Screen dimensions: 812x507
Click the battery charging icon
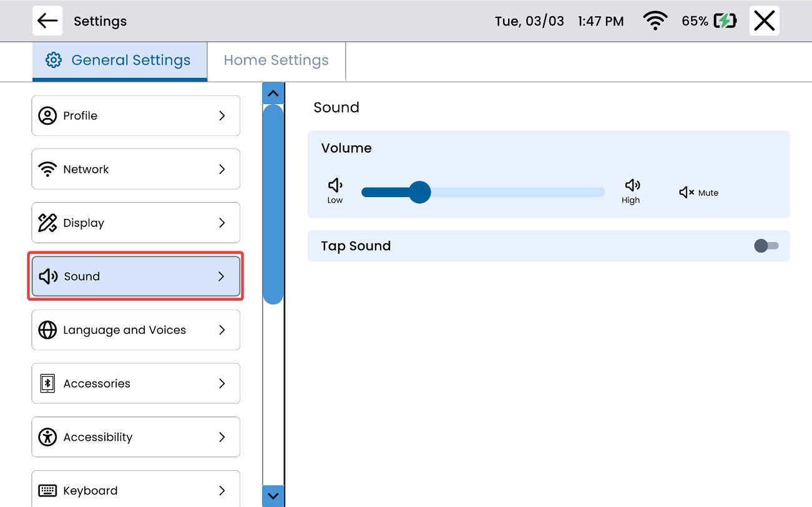click(x=725, y=21)
